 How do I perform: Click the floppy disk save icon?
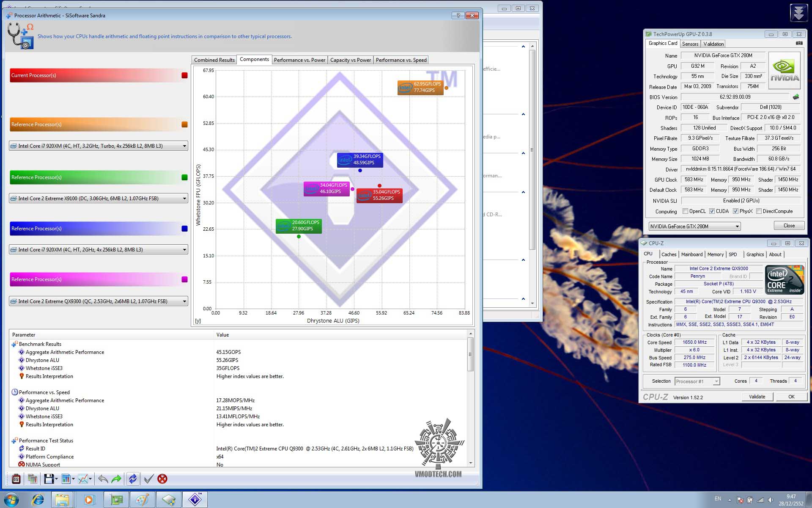click(x=49, y=479)
